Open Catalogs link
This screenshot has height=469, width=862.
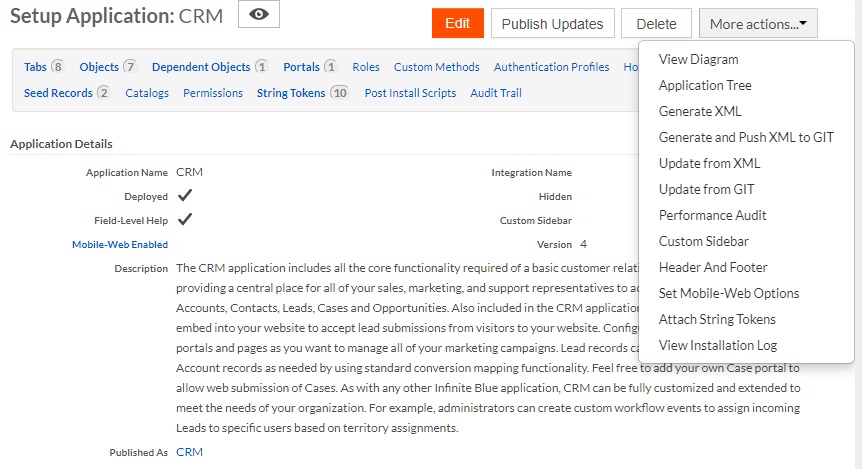tap(147, 93)
